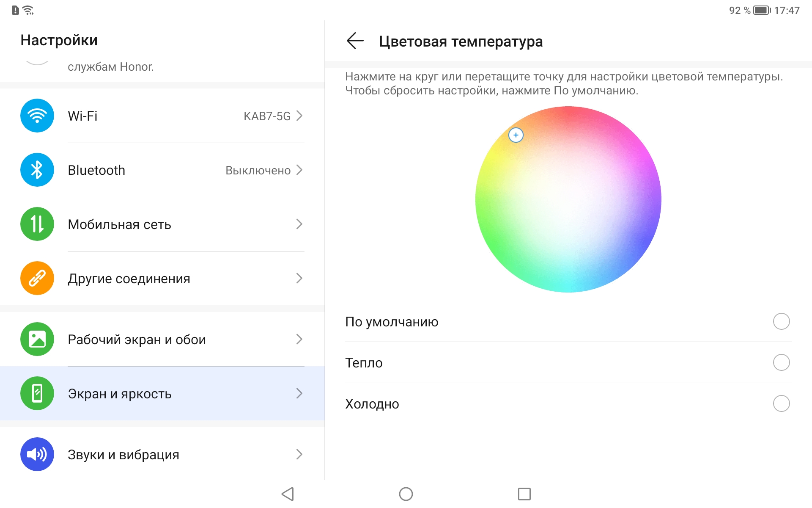Select the Тепло radio button

(781, 362)
